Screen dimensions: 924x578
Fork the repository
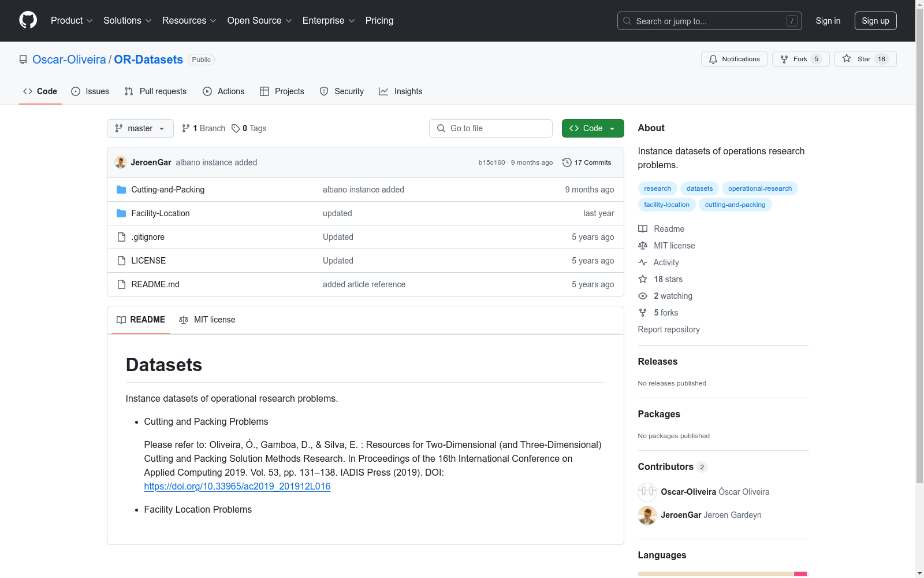click(x=800, y=59)
